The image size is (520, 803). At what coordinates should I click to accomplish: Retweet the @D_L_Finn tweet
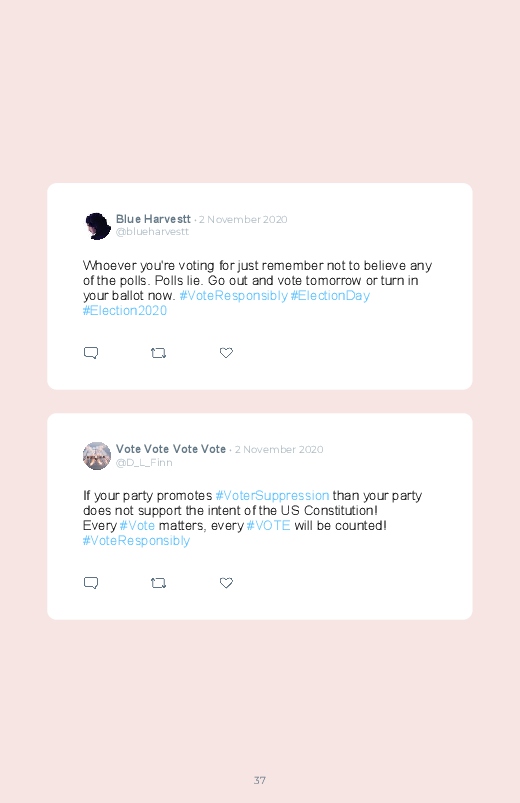(x=158, y=583)
